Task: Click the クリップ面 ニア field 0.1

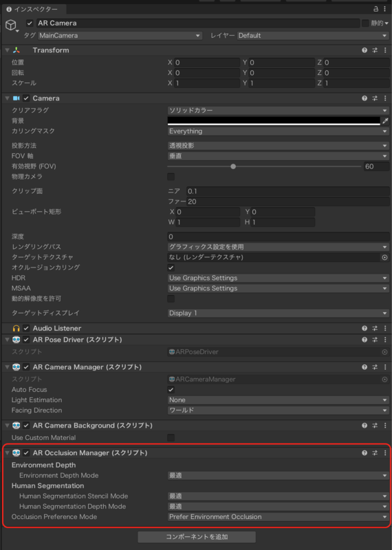Action: coord(287,191)
